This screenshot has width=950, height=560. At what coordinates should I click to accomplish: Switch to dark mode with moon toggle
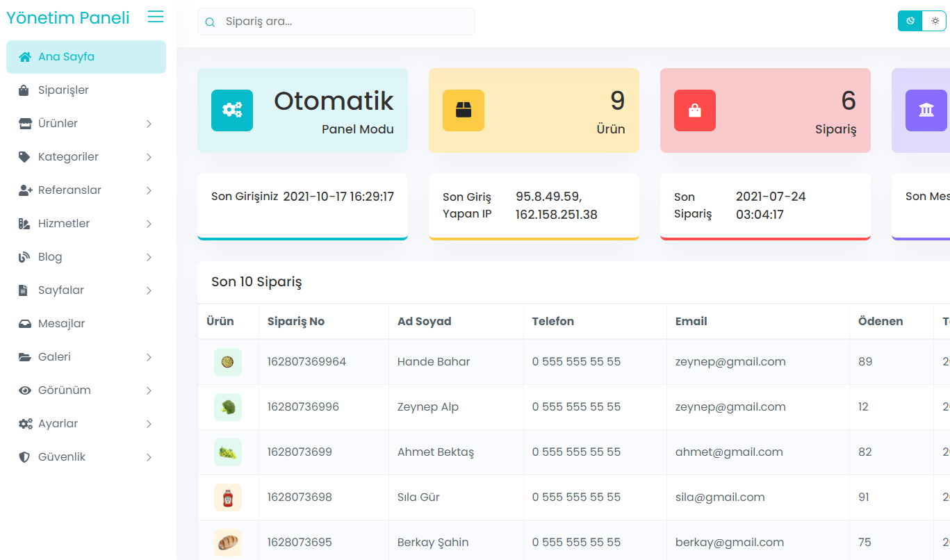pos(910,21)
